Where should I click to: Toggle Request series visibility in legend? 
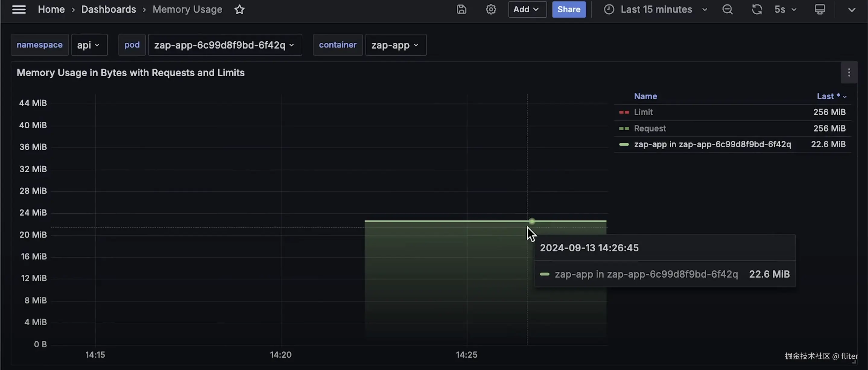point(650,129)
